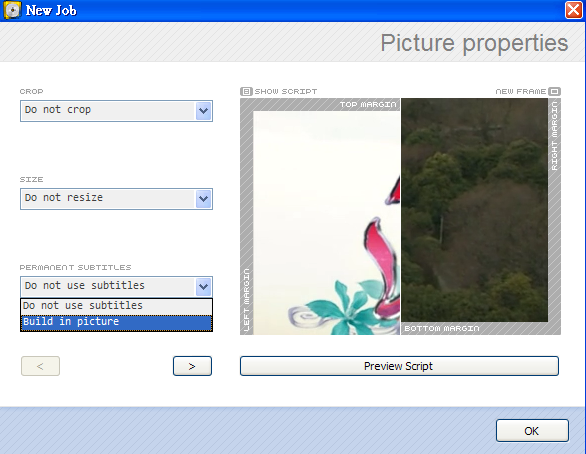Screen dimensions: 586x454
Task: Click the forest preview frame
Action: [475, 210]
